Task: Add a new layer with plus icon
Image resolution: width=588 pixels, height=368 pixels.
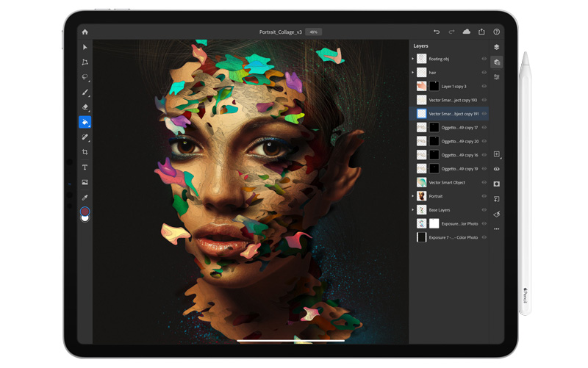Action: (x=497, y=154)
